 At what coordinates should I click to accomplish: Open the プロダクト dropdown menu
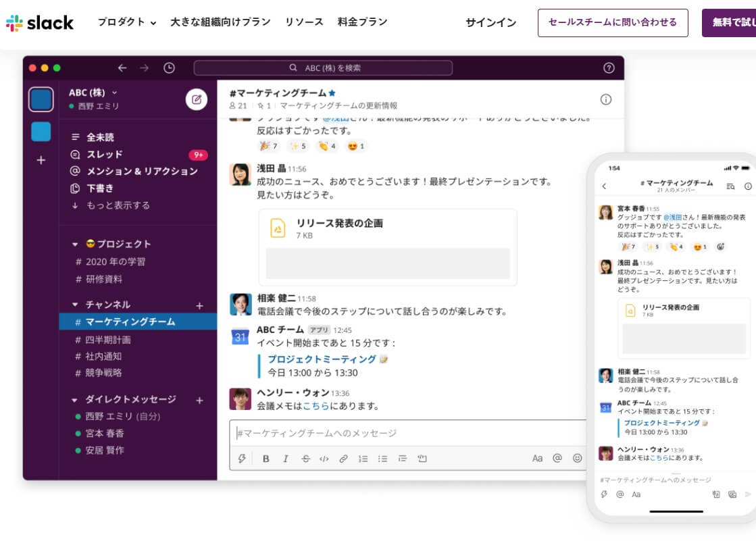[126, 22]
